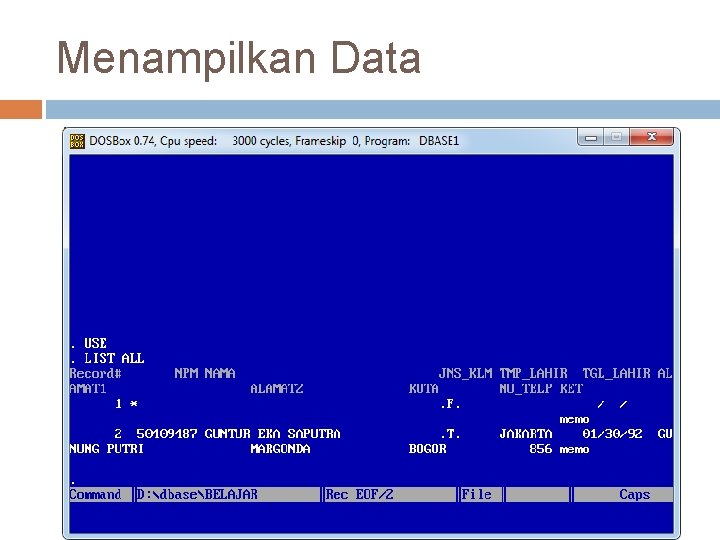Click the disabled maximize button of DOSBox
Image resolution: width=720 pixels, height=540 pixels.
click(x=616, y=137)
